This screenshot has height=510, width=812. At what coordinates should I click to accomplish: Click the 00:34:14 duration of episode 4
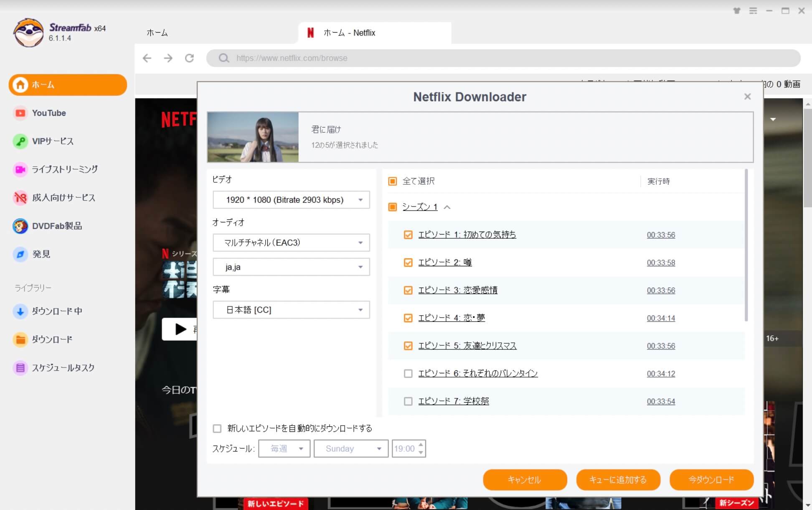(x=661, y=318)
